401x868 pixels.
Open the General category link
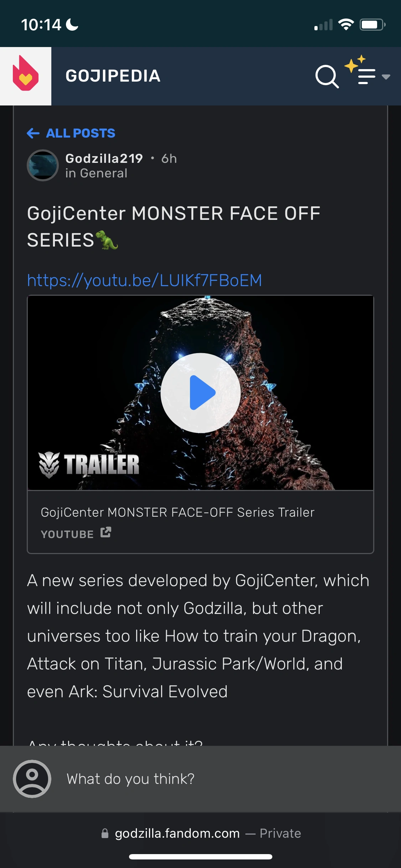point(104,173)
